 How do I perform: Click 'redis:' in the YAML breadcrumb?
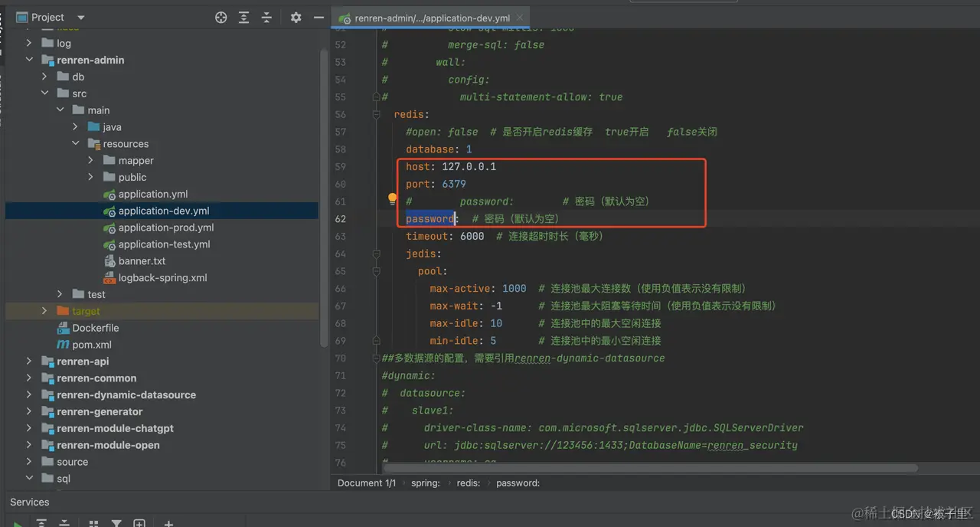click(x=469, y=483)
